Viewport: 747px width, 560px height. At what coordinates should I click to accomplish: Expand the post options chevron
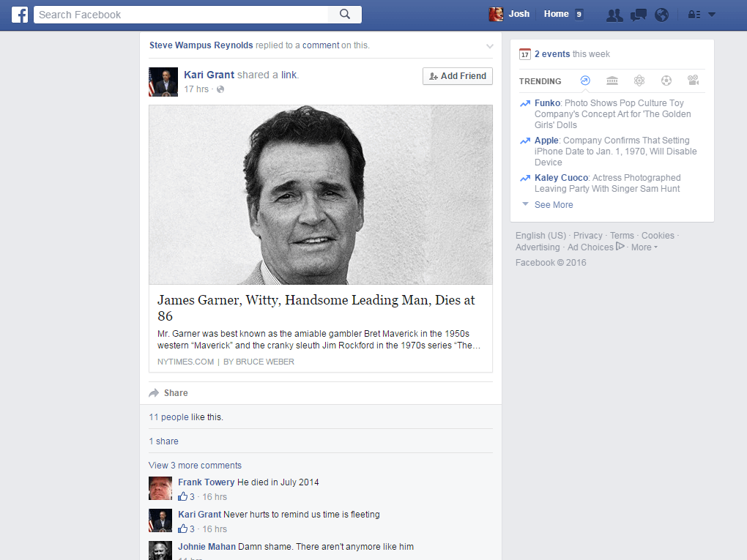[x=490, y=46]
